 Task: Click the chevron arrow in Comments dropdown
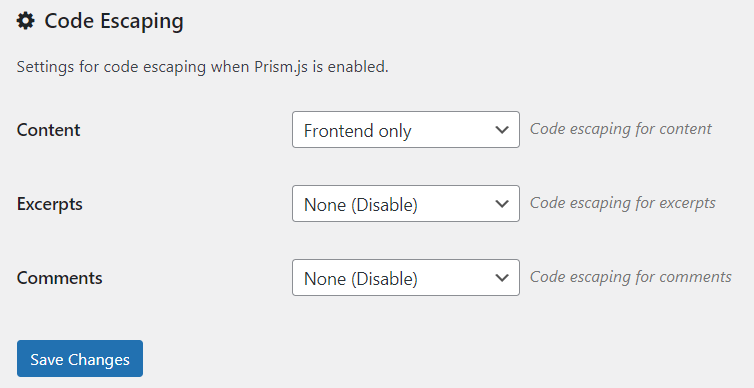click(502, 278)
